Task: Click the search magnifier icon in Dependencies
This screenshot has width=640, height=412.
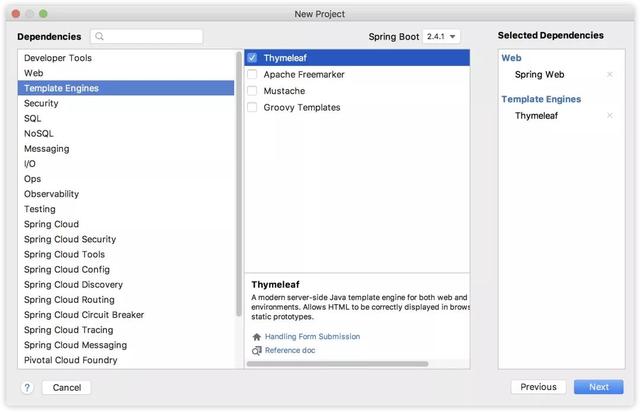Action: click(x=99, y=36)
